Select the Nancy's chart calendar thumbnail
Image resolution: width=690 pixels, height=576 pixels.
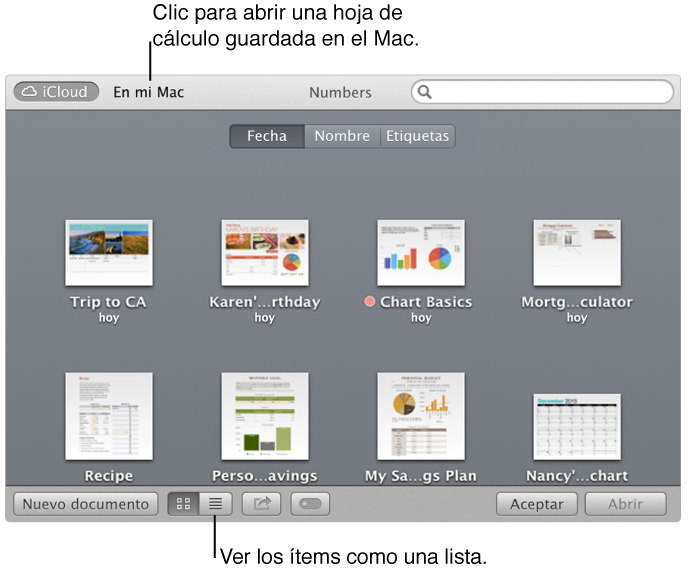[577, 426]
